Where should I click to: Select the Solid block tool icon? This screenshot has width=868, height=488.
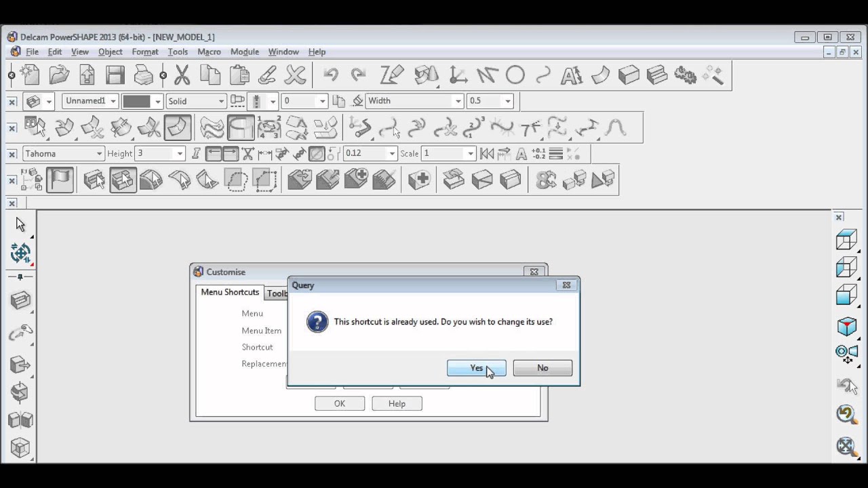(x=629, y=75)
